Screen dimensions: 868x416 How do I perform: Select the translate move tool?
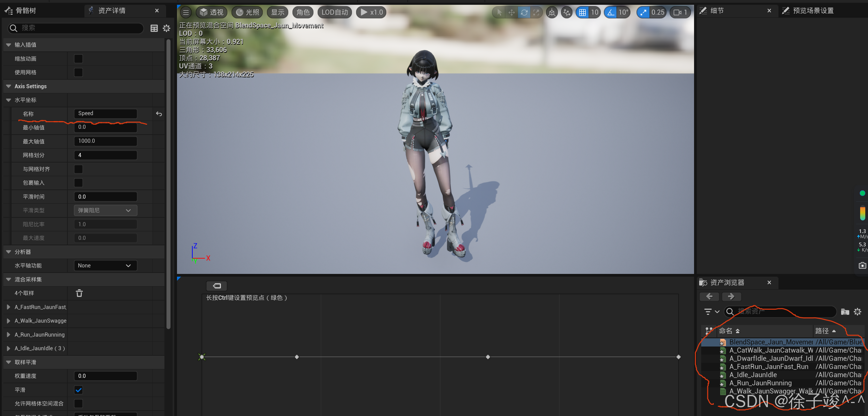click(x=511, y=13)
